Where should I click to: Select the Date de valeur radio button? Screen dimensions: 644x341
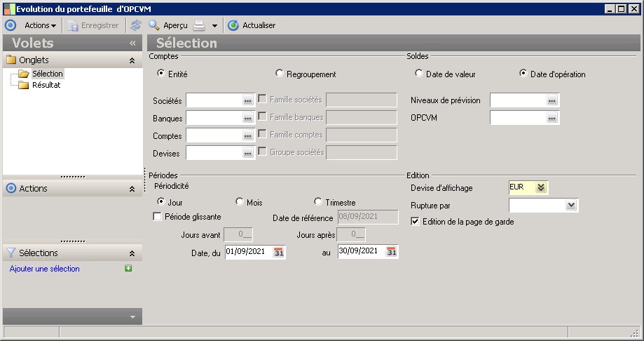(x=418, y=73)
